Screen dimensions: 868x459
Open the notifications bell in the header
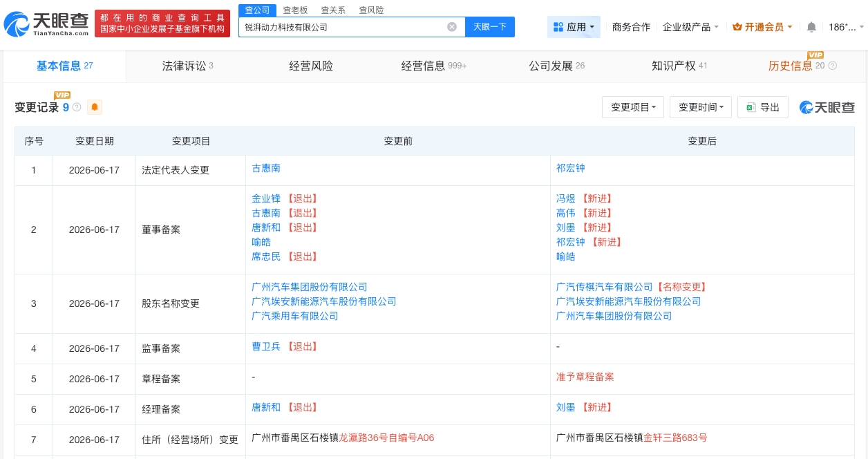click(x=811, y=27)
